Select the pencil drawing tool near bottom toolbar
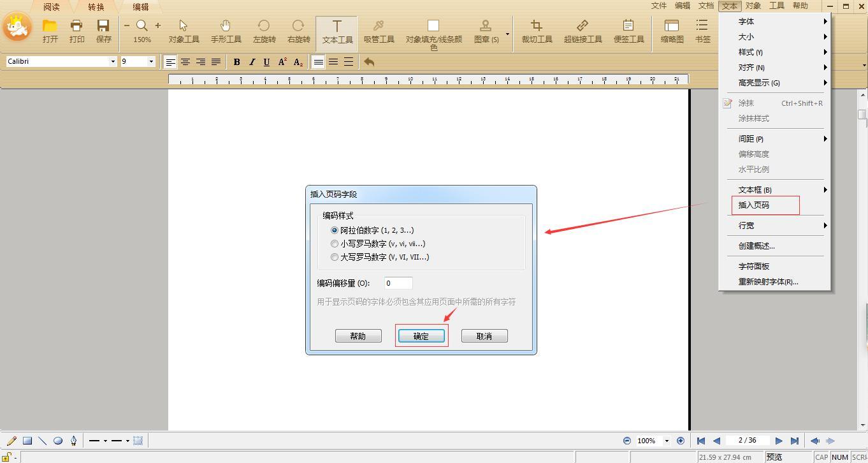Image resolution: width=868 pixels, height=463 pixels. 11,440
